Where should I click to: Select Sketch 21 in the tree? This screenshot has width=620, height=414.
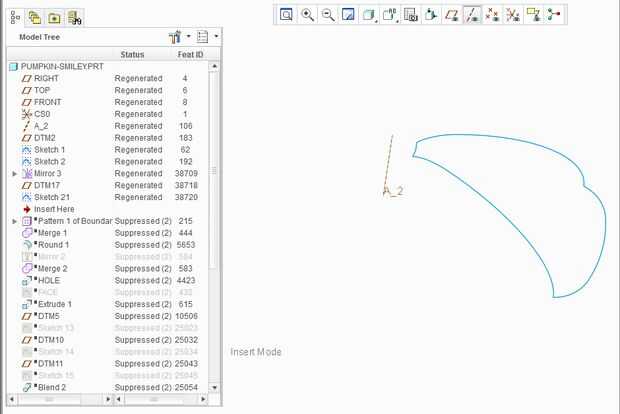point(52,197)
